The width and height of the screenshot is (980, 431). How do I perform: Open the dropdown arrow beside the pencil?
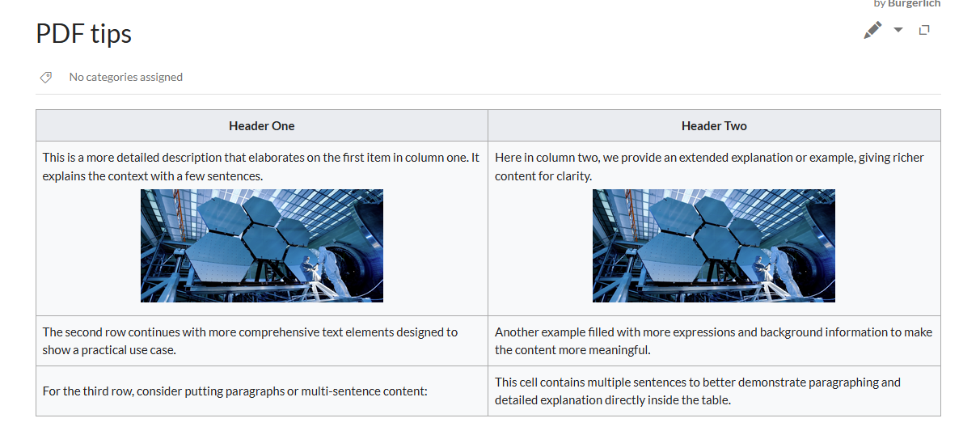pos(898,30)
